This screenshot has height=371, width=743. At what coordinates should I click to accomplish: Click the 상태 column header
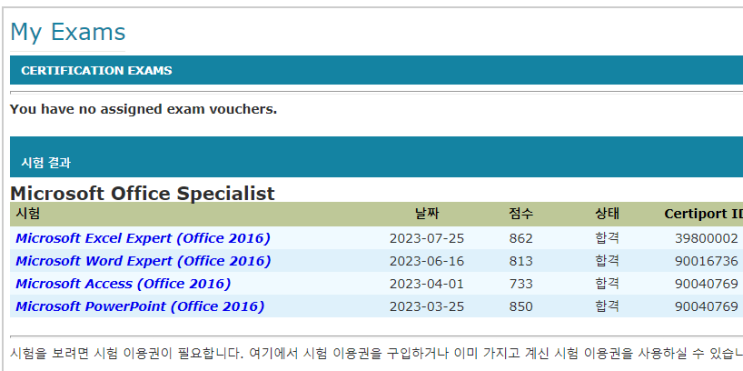[x=607, y=214]
